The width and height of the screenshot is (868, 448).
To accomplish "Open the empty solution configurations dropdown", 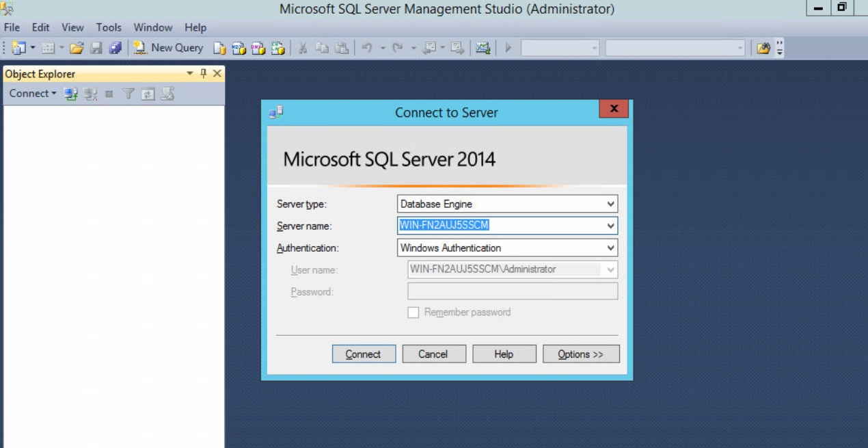I will [560, 48].
